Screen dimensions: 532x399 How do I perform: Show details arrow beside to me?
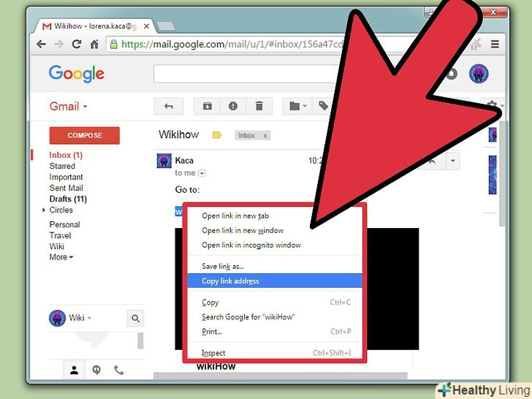tap(202, 173)
